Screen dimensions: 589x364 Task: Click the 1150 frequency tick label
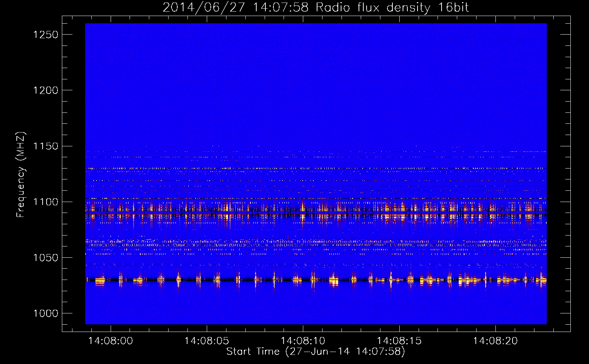(46, 146)
